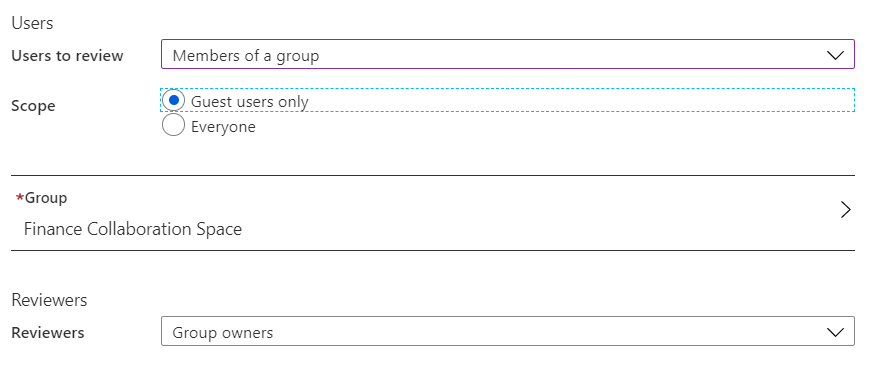The width and height of the screenshot is (895, 367).
Task: Click the Users to review field label
Action: tap(67, 56)
